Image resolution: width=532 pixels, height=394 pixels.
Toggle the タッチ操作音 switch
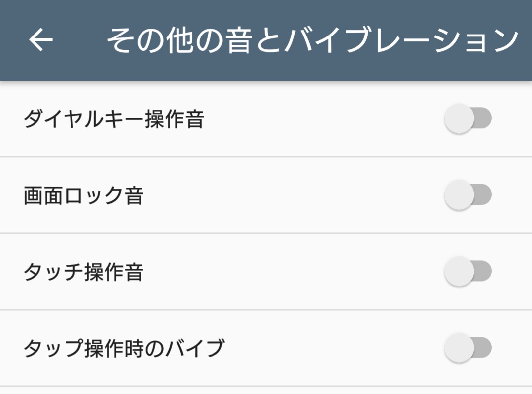(x=467, y=271)
